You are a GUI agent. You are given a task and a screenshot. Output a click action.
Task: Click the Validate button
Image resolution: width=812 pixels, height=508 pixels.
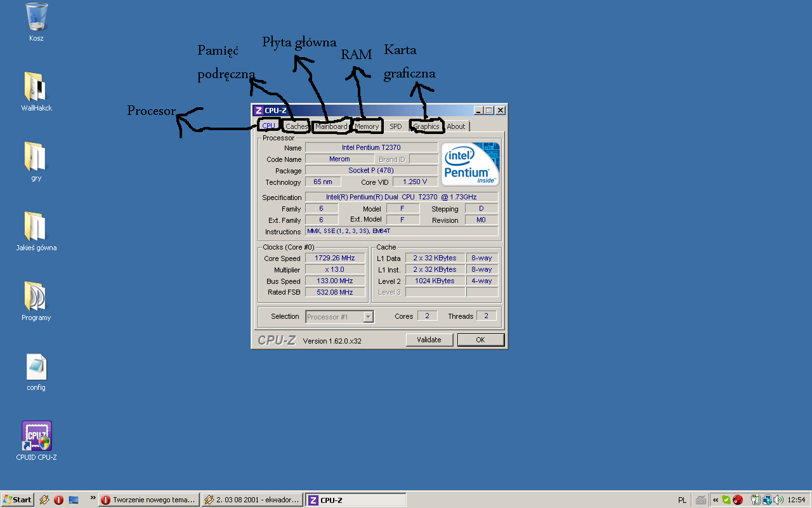click(x=429, y=340)
